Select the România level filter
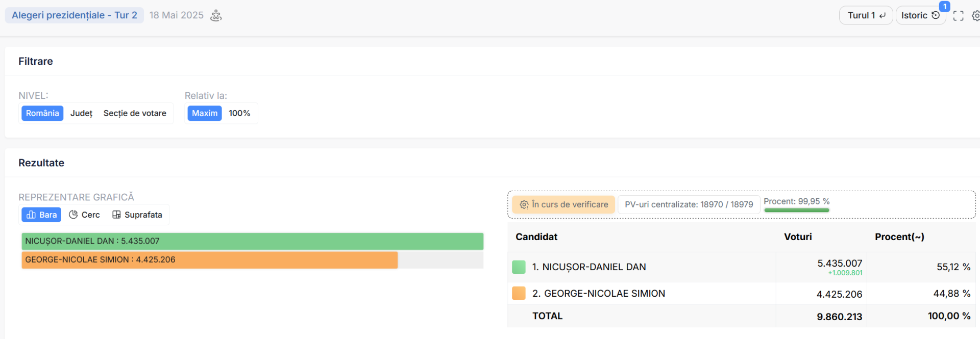 [x=42, y=113]
